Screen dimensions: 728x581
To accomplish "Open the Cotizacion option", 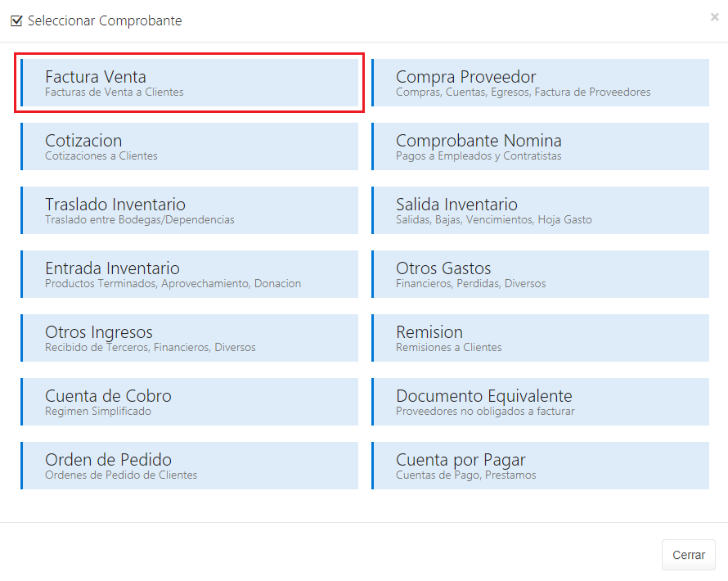I will 189,146.
